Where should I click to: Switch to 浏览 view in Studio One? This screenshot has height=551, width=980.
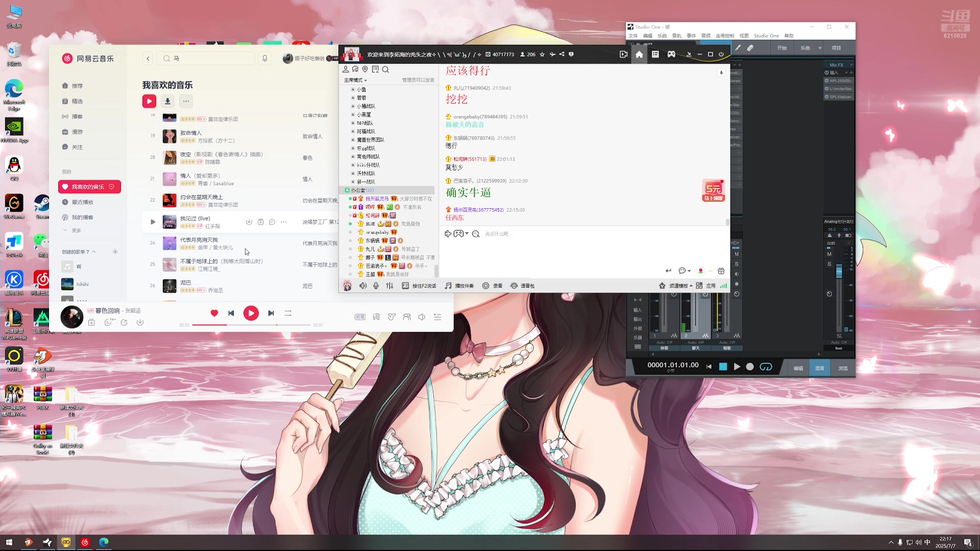(x=843, y=368)
